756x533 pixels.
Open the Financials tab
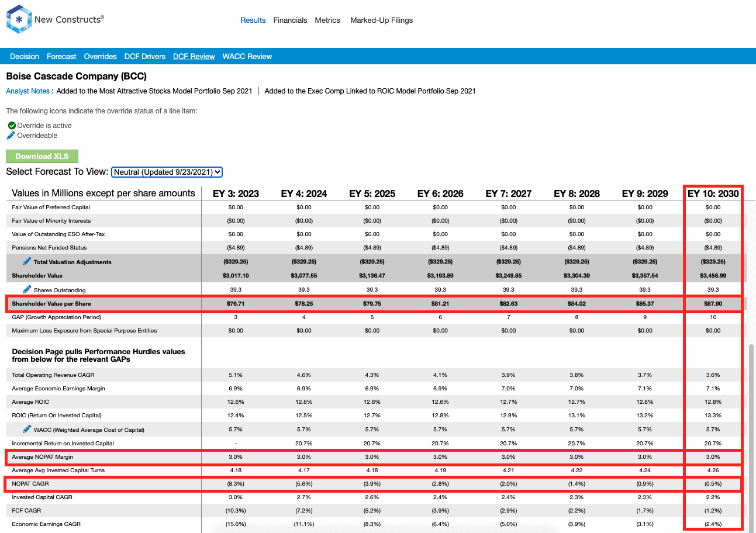290,20
